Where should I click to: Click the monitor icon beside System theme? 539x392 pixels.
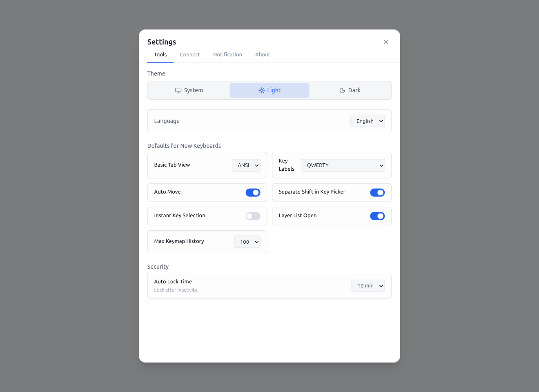[178, 90]
